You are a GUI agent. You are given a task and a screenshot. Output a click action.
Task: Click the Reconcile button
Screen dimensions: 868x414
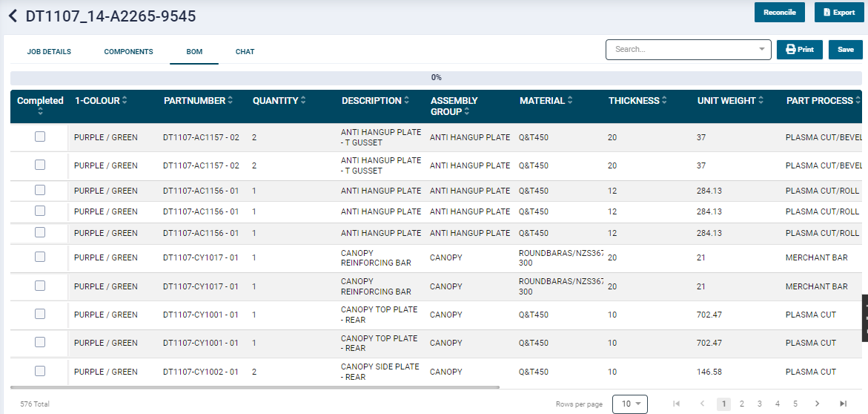[x=779, y=13]
